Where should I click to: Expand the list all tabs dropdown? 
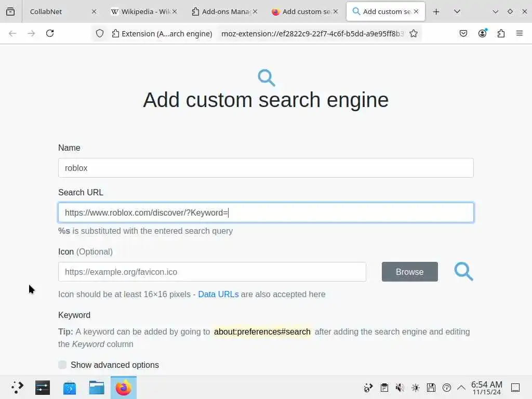tap(457, 11)
